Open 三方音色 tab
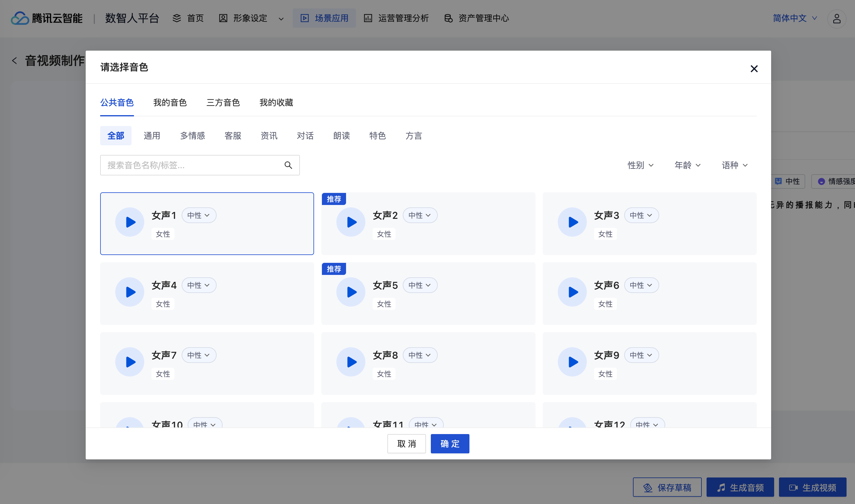 (223, 102)
